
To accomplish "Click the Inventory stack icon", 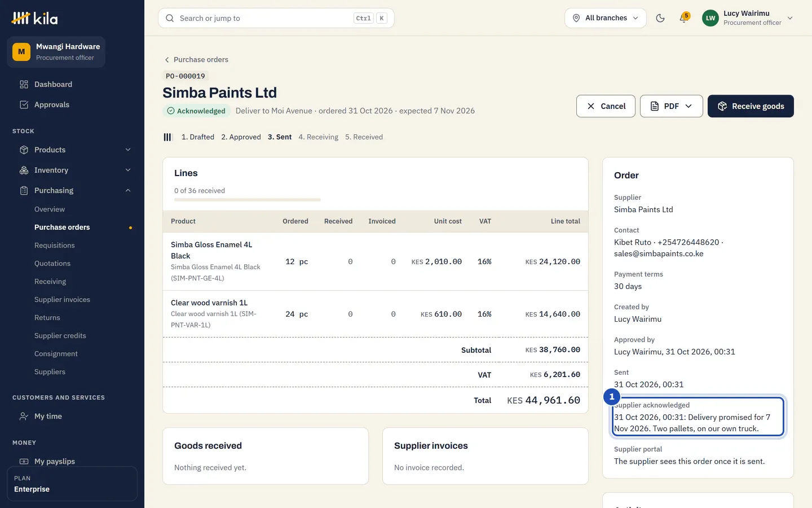I will tap(24, 170).
